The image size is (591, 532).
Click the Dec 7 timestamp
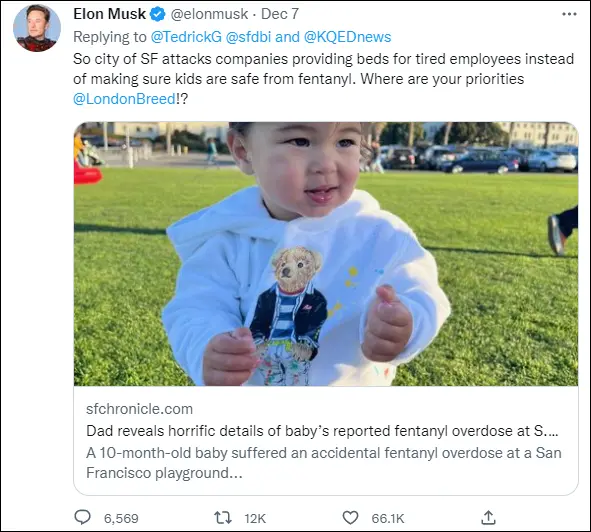coord(280,14)
